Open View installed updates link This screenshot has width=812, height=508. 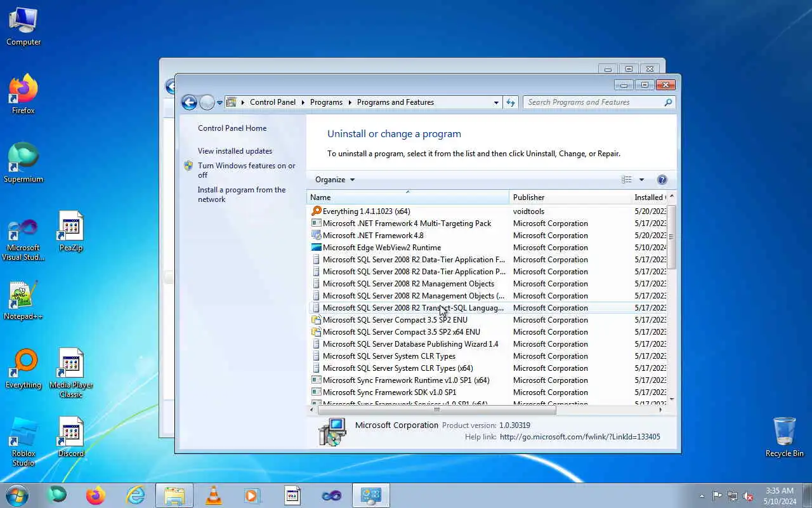235,151
